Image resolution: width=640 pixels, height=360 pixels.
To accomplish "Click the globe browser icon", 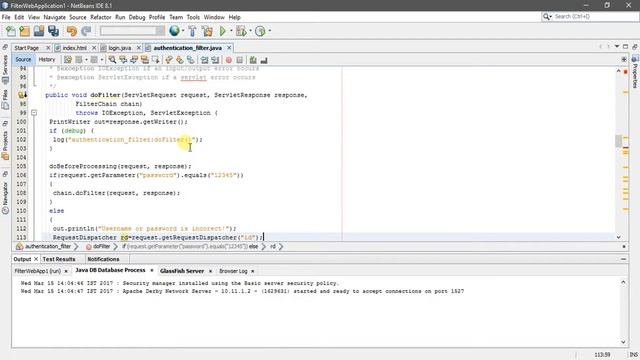I will (174, 31).
